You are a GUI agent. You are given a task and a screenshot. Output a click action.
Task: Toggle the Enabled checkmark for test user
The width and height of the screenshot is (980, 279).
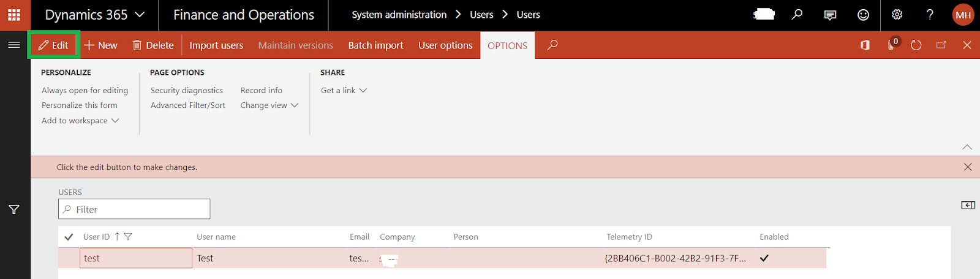pyautogui.click(x=764, y=258)
